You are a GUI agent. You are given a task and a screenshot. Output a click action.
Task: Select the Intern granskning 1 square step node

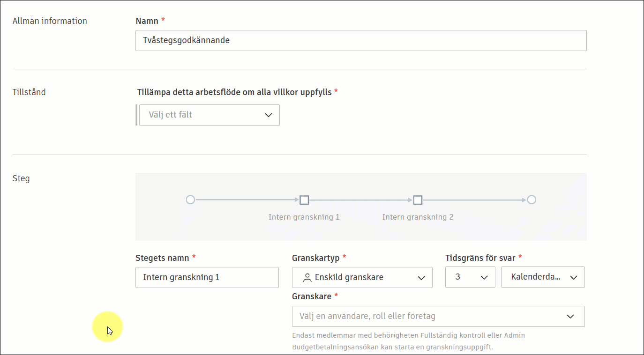(x=304, y=200)
